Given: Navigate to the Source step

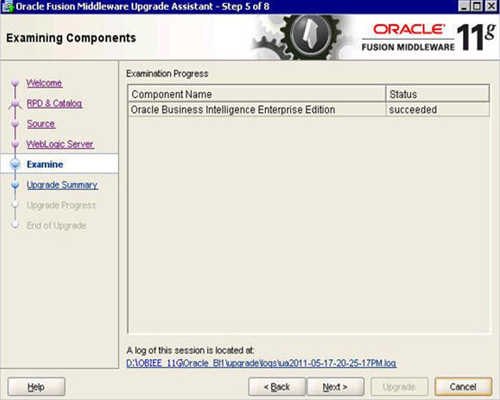Looking at the screenshot, I should coord(41,124).
